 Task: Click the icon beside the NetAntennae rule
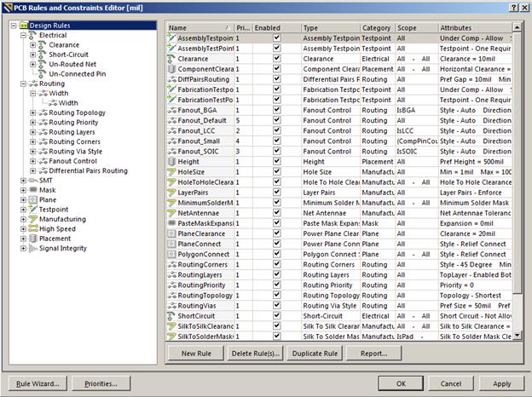pos(171,213)
